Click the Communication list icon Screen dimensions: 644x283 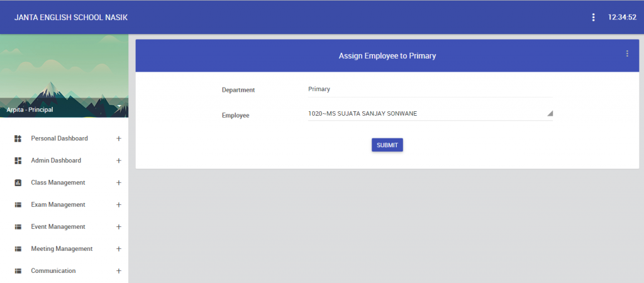(x=18, y=270)
